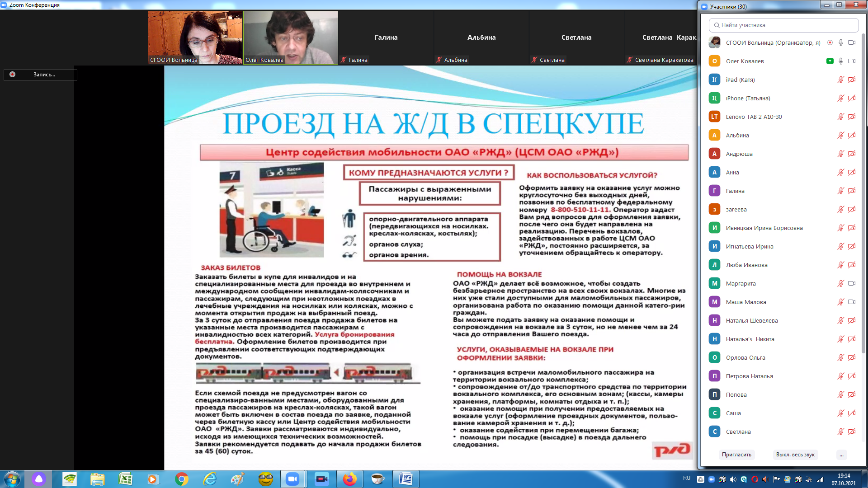Open Internet Explorer from the taskbar
This screenshot has width=868, height=488.
tap(209, 479)
